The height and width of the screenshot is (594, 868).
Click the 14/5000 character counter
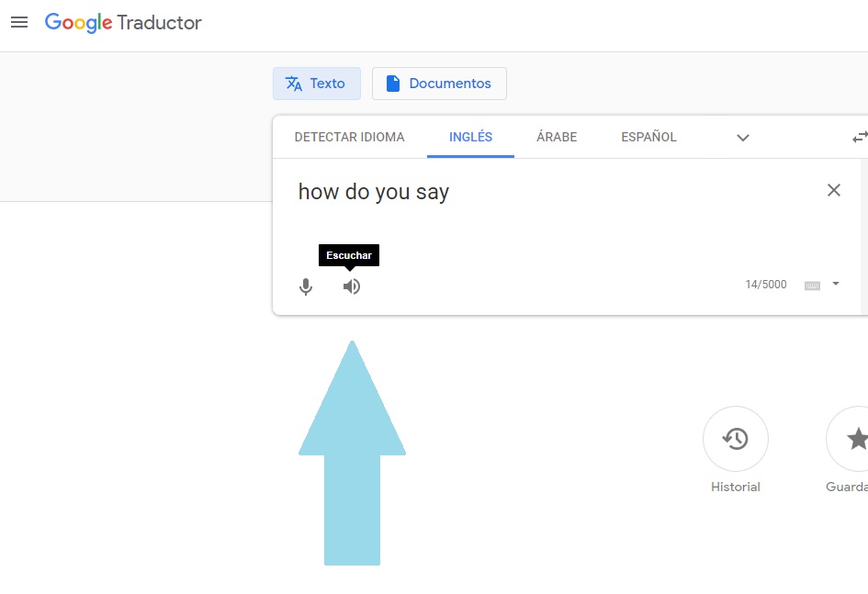click(x=766, y=285)
